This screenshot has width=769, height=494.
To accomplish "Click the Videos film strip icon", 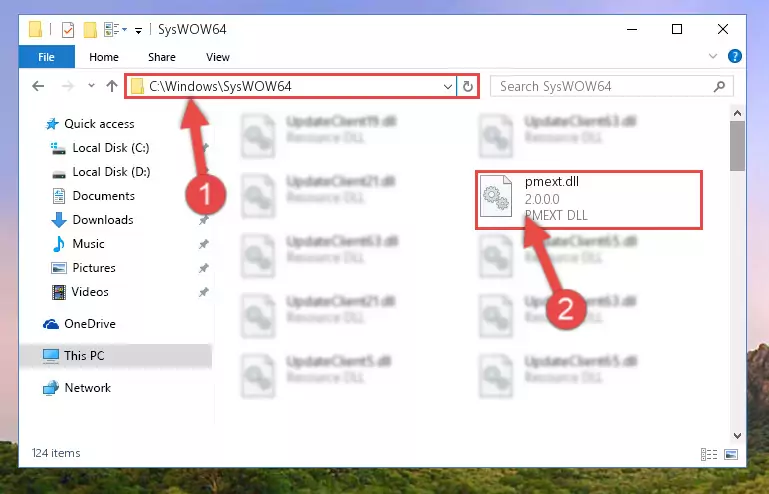I will pos(59,292).
